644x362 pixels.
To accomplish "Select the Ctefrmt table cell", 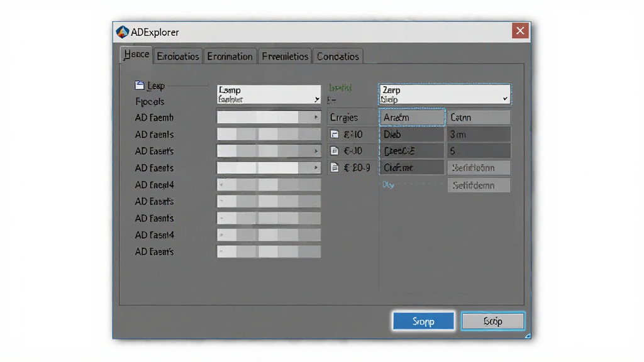I will pos(412,167).
